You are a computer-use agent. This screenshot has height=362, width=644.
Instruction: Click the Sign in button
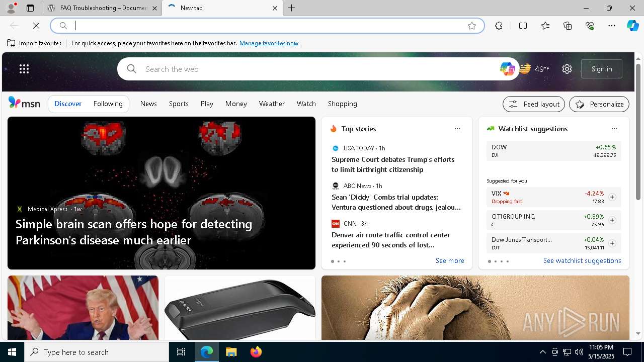pos(602,69)
